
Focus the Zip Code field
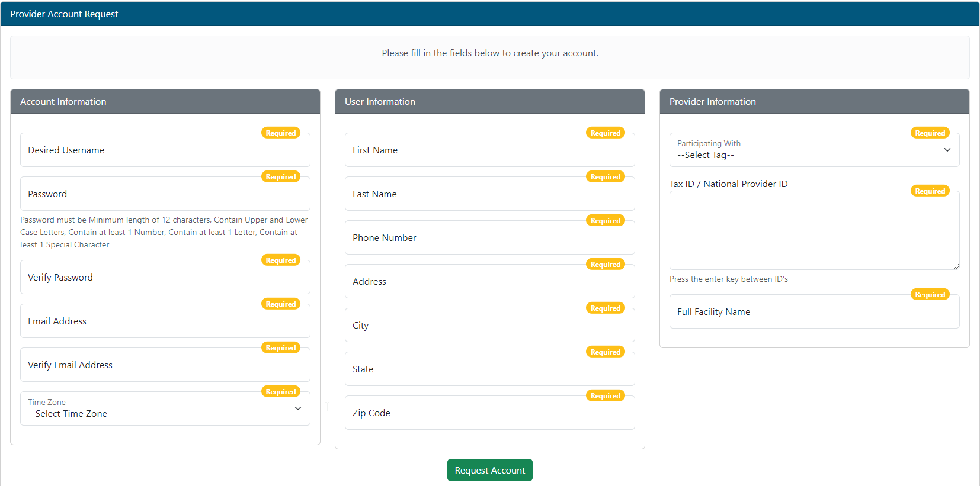490,413
